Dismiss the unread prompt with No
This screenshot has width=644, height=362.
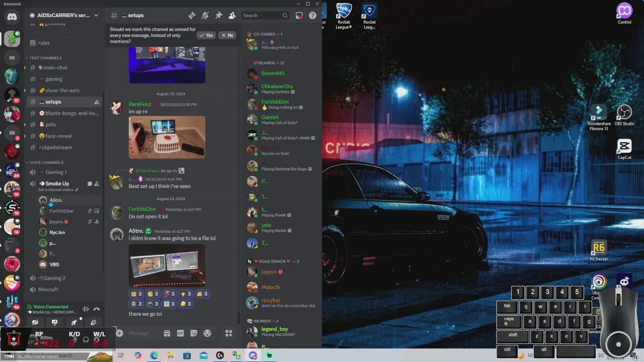point(226,35)
